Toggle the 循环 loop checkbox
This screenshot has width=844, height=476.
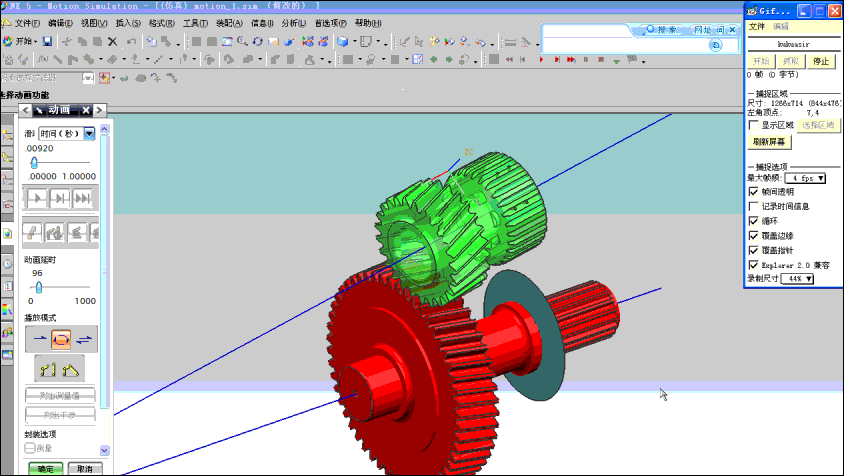click(x=754, y=221)
